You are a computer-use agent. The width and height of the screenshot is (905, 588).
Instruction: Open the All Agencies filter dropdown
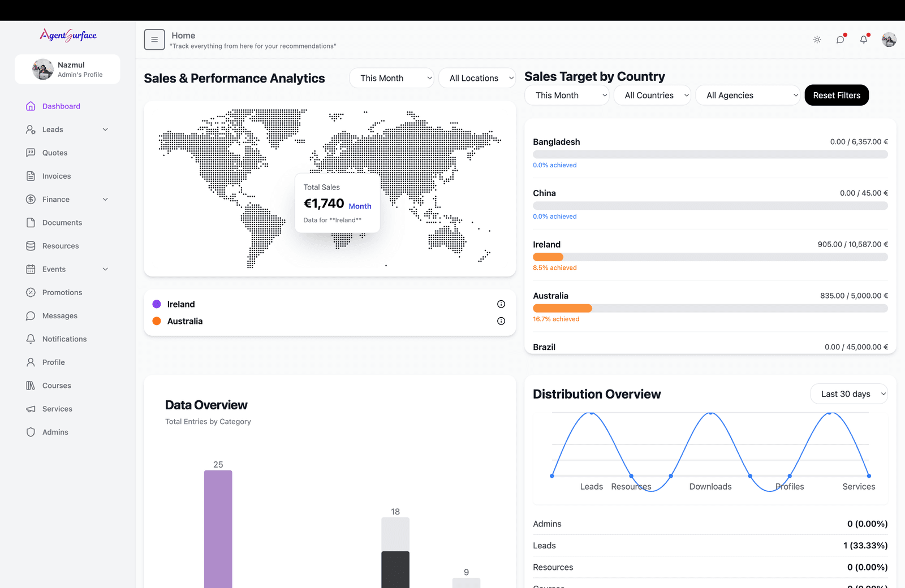[748, 96]
